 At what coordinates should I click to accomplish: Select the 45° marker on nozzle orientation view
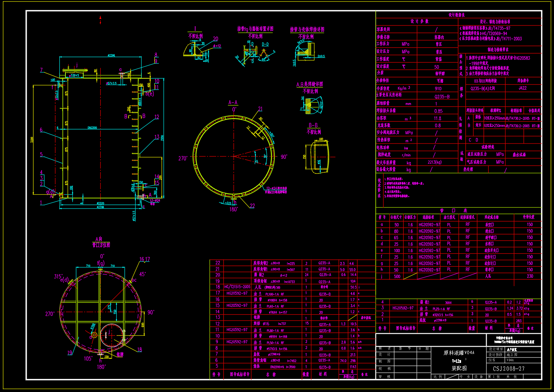[x=142, y=274]
